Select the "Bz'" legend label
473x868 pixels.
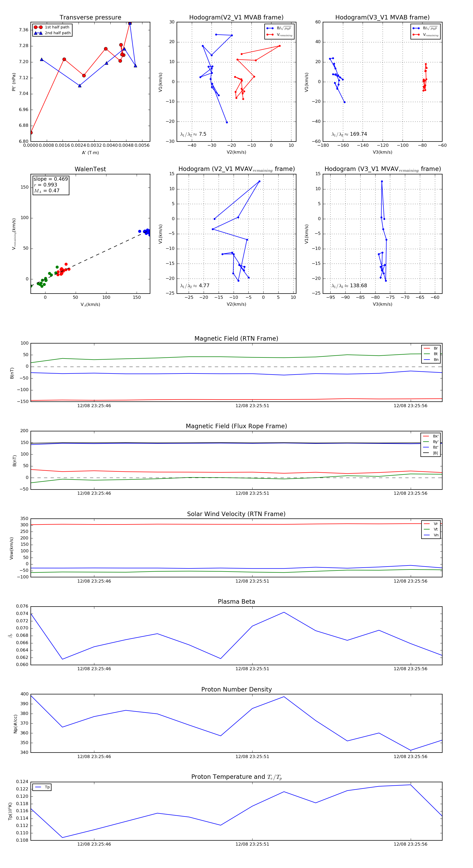pyautogui.click(x=436, y=447)
